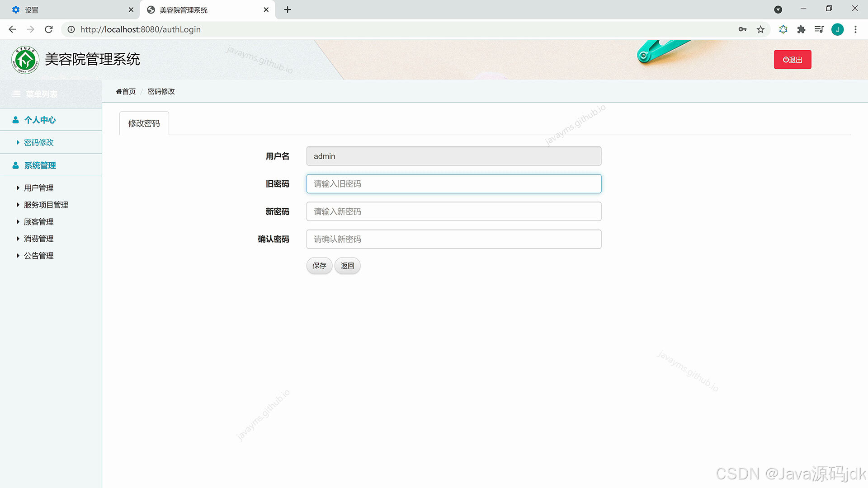Close the 设置 browser tab
This screenshot has height=488, width=868.
(x=131, y=9)
